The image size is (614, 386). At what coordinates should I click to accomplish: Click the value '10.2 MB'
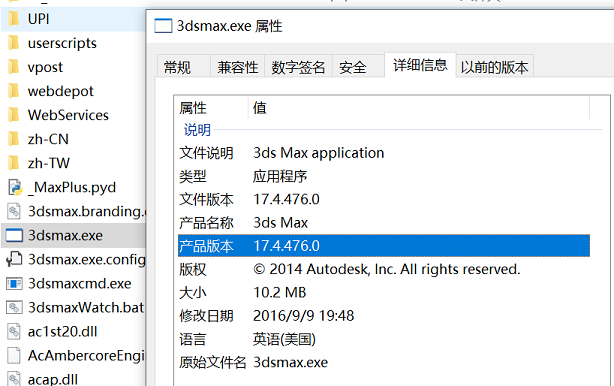[280, 292]
